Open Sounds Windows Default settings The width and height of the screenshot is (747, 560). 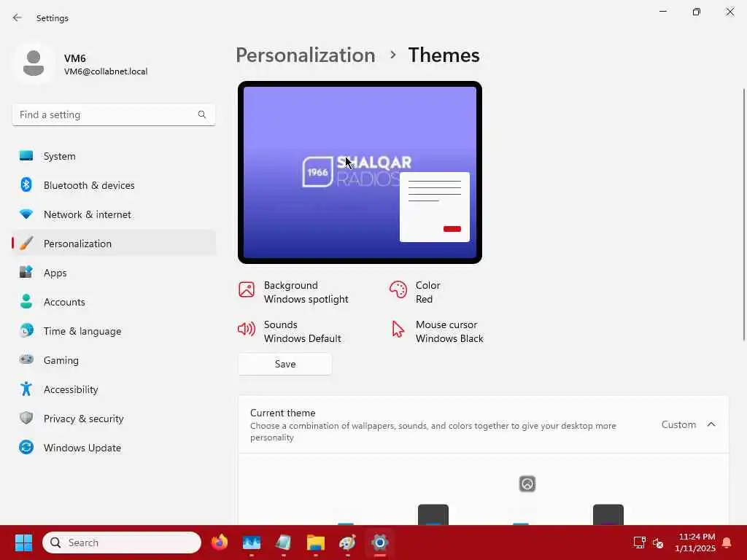coord(290,332)
